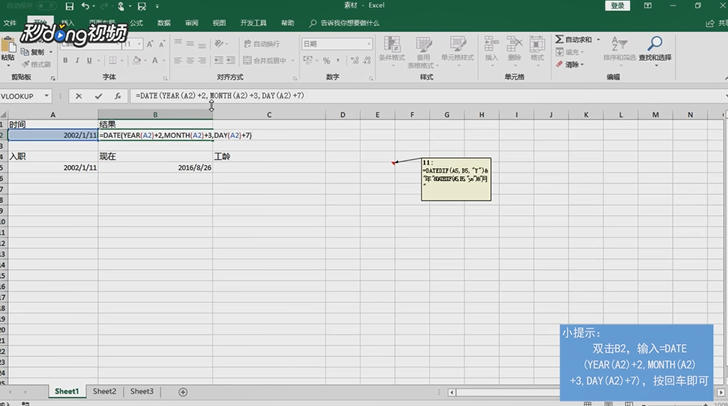Open the Clipboard group dialog launcher

point(53,78)
